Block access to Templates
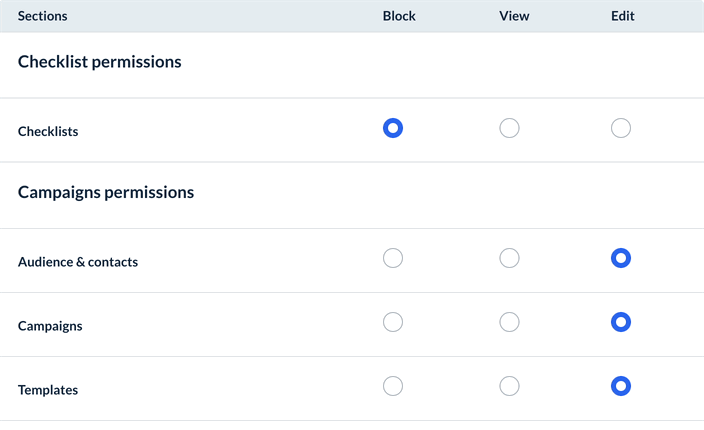704x430 pixels. pos(393,386)
